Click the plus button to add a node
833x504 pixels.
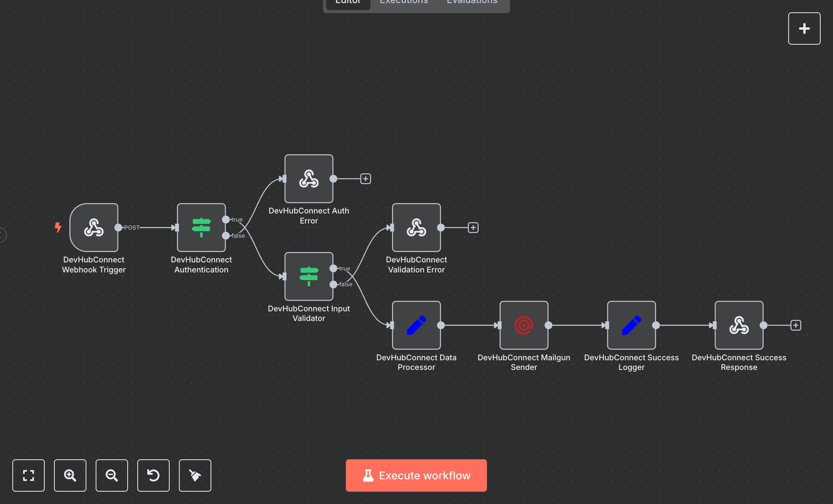click(x=804, y=28)
